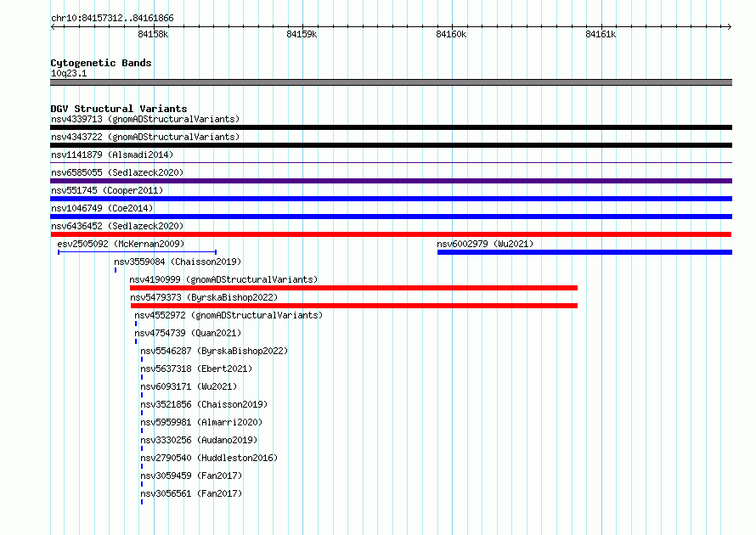
Task: Click esv2505092 (McKernan2009) label
Action: pyautogui.click(x=121, y=244)
